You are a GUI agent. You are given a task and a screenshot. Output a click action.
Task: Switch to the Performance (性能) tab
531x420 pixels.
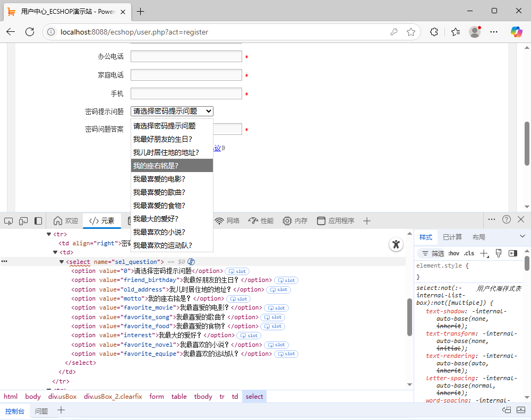261,221
